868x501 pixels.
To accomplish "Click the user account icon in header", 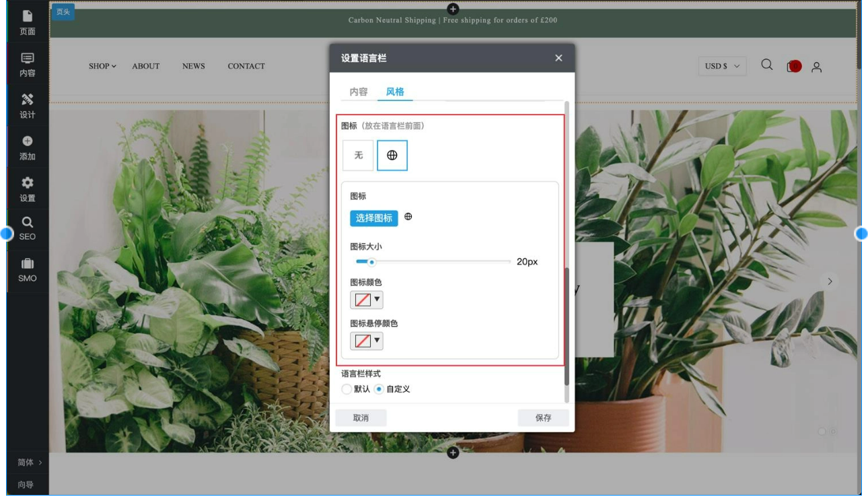I will pos(816,67).
